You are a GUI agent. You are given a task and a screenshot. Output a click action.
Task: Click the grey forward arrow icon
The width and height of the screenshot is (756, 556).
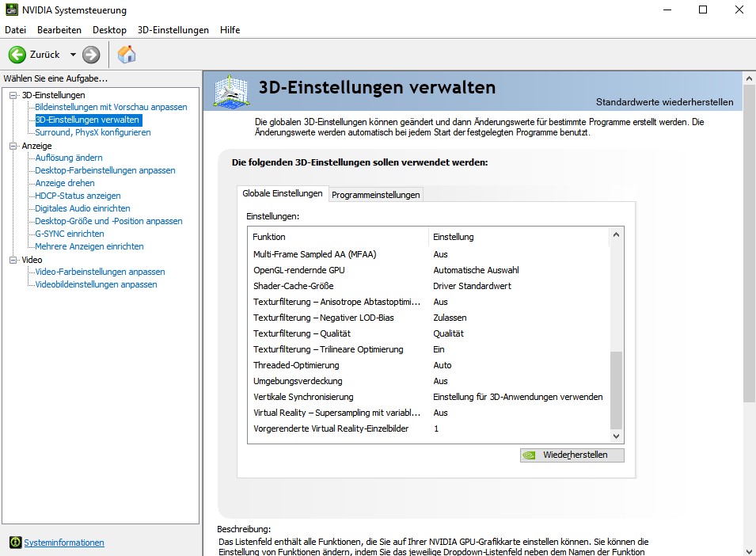(91, 55)
